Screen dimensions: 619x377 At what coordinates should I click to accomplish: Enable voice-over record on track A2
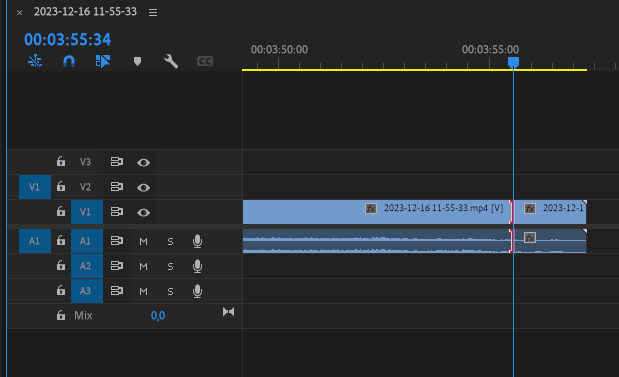click(197, 266)
